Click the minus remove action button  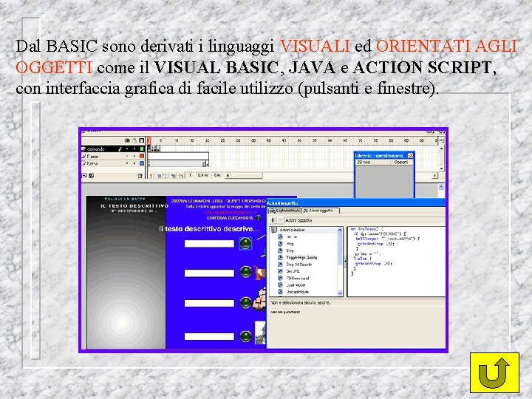(x=280, y=220)
